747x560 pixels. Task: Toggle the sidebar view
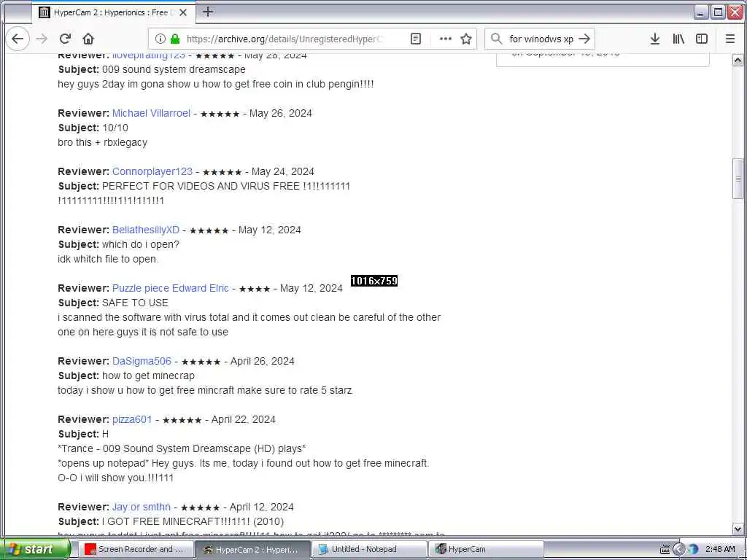702,39
